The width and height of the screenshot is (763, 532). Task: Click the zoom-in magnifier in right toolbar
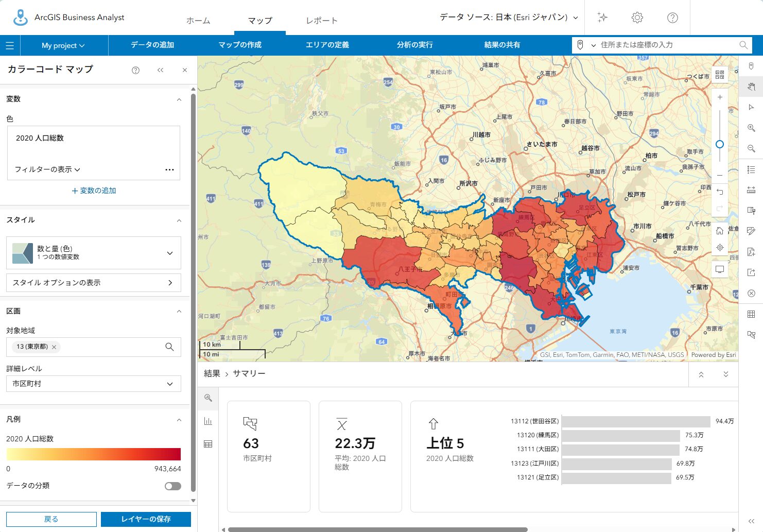751,128
